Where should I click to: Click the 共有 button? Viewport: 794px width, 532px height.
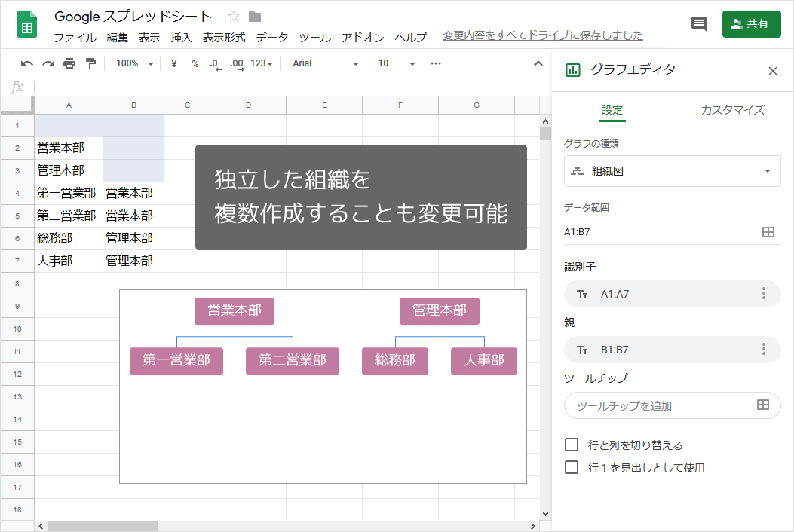click(x=751, y=23)
